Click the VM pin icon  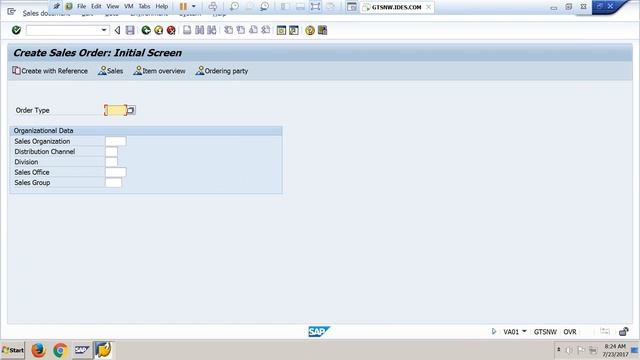point(56,6)
